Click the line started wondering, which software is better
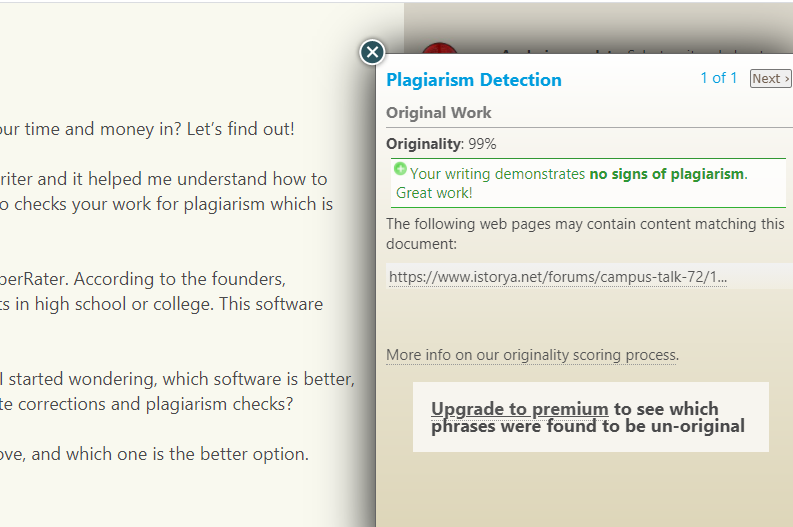Viewport: 793px width, 527px height. click(x=177, y=379)
